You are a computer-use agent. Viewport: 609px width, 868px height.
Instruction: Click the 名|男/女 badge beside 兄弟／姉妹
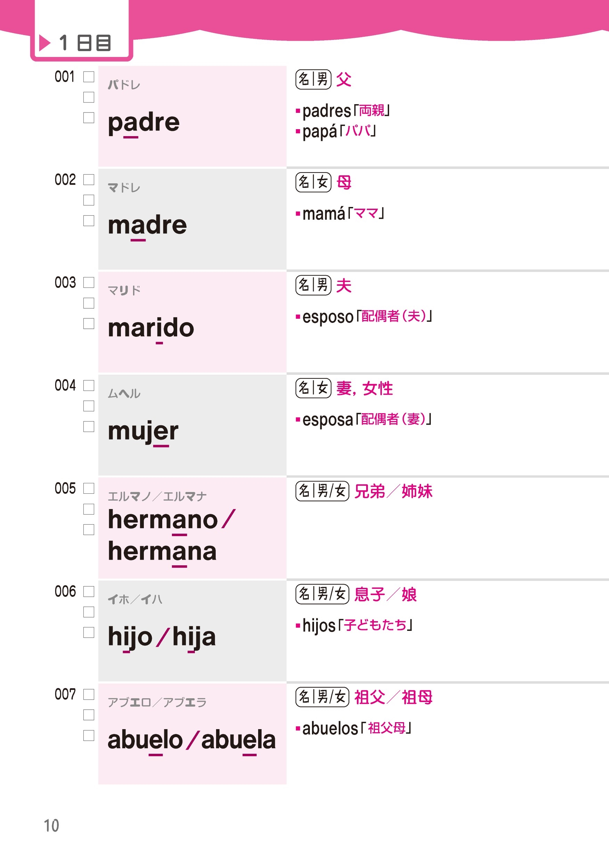coord(322,491)
